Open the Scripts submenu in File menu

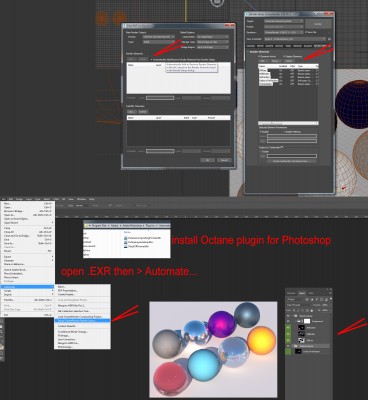click(x=28, y=291)
